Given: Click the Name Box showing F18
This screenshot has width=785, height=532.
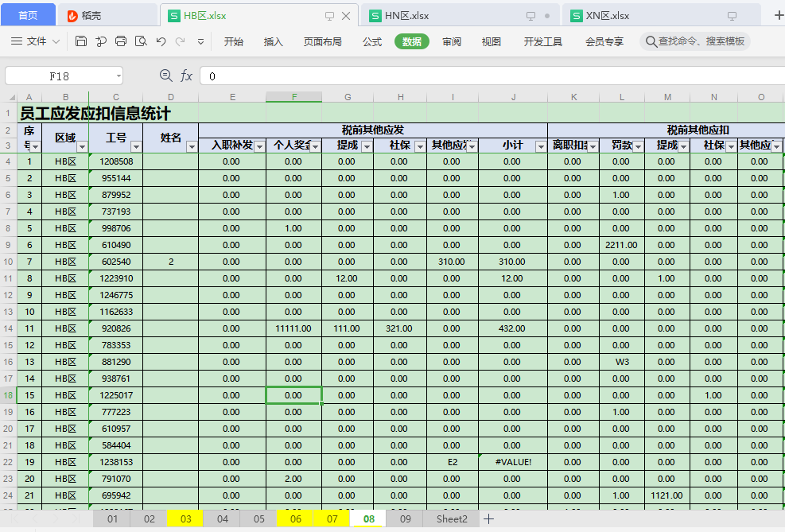Looking at the screenshot, I should (59, 76).
